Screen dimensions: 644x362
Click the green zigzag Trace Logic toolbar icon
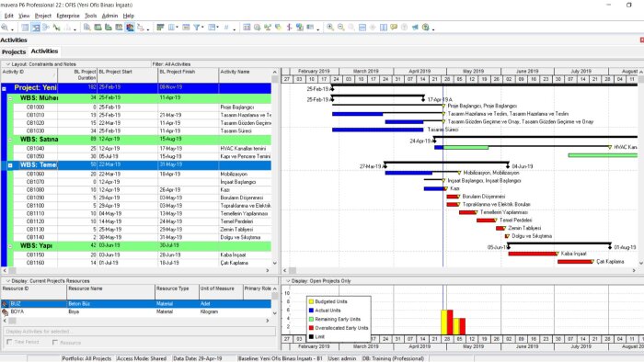(x=57, y=28)
